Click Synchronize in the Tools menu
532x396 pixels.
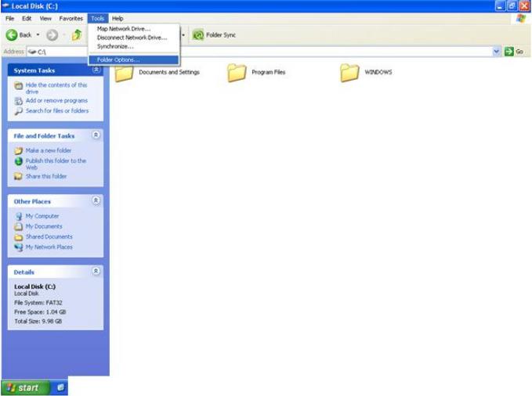coord(115,46)
